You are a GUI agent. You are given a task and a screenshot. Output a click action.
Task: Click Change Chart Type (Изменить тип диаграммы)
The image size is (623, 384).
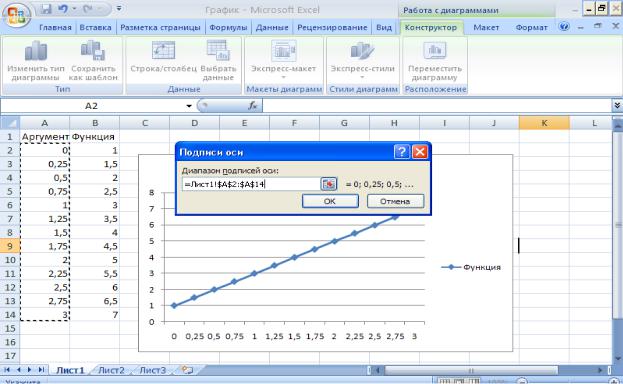[x=36, y=60]
